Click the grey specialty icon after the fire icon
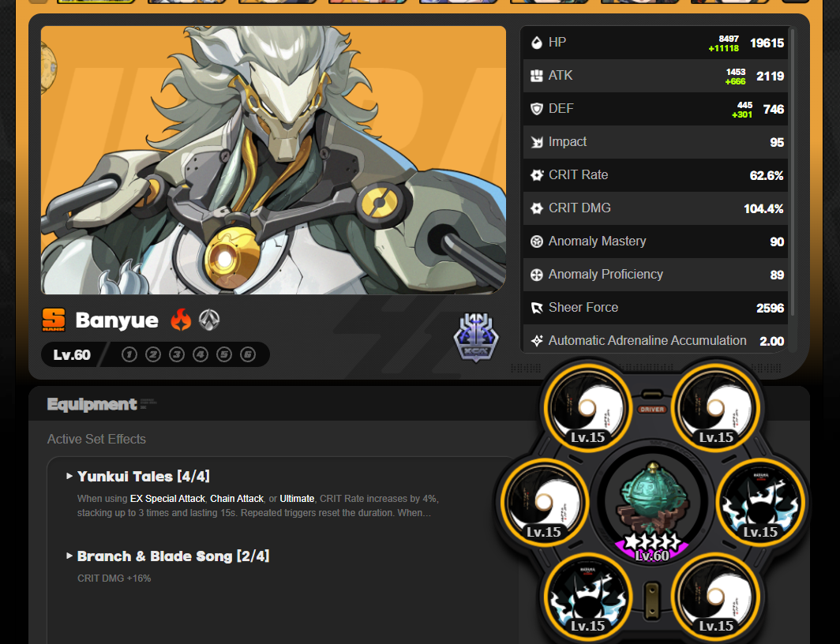This screenshot has width=840, height=644. (209, 320)
